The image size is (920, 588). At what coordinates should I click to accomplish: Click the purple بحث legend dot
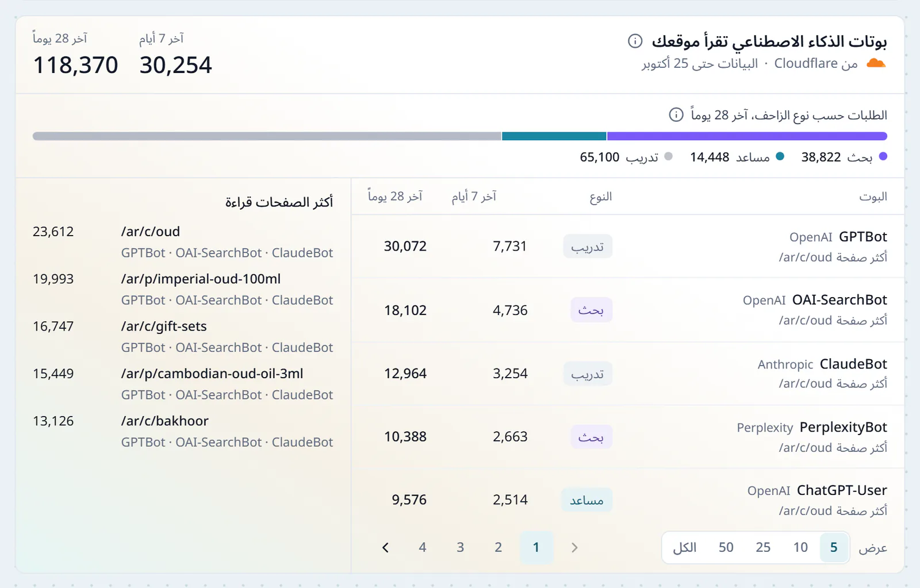883,156
